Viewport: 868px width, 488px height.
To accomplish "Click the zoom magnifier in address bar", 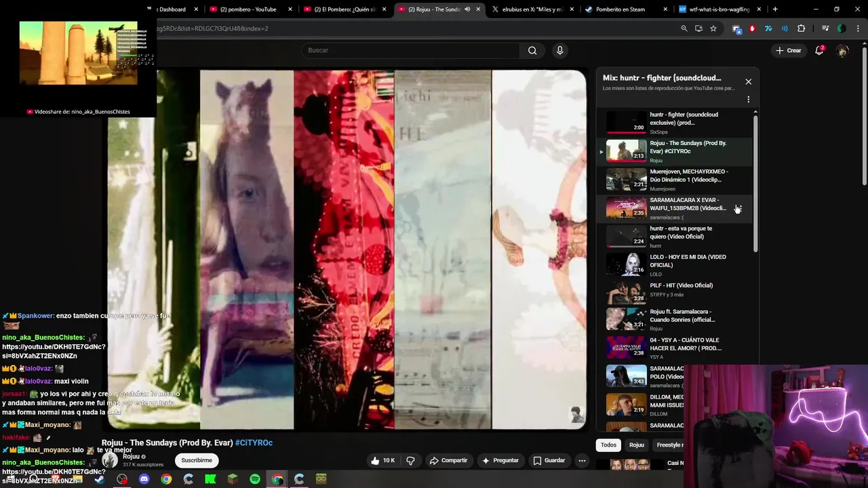I will (684, 28).
